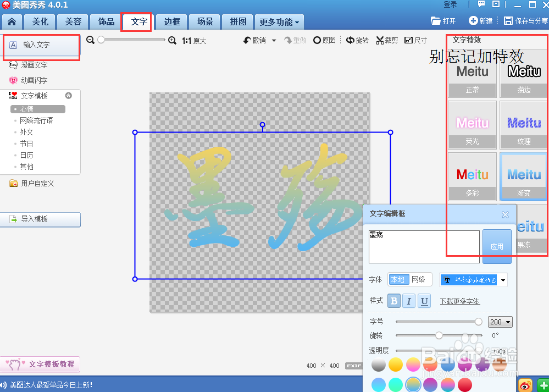This screenshot has height=392, width=549.
Task: Click the zoom in magnifier icon
Action: click(172, 40)
